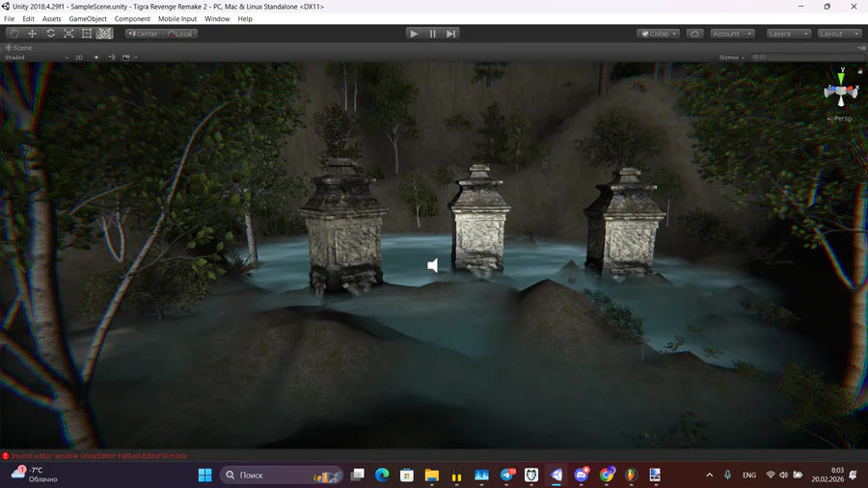The image size is (868, 488).
Task: Open FL Studio fruit icon on taskbar
Action: click(631, 475)
